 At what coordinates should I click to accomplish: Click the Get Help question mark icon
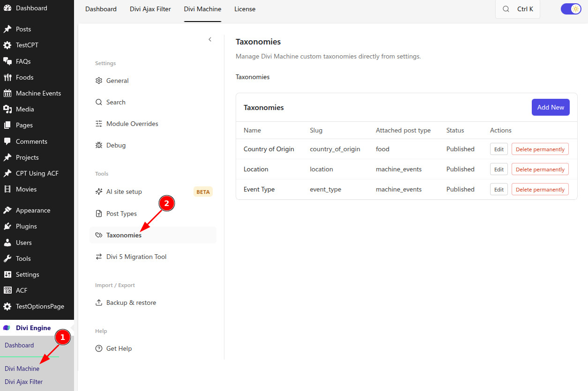point(99,348)
